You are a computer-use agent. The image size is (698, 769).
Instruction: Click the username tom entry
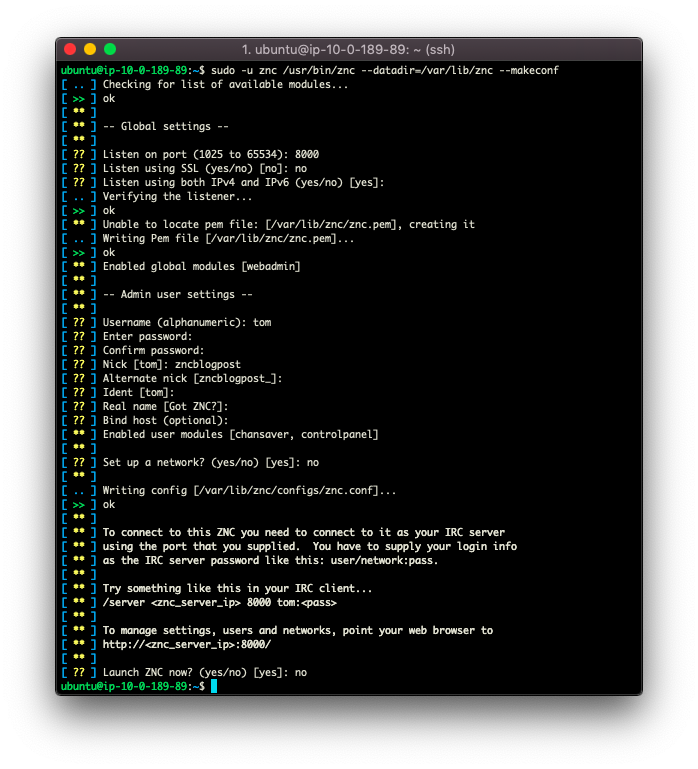pyautogui.click(x=262, y=323)
